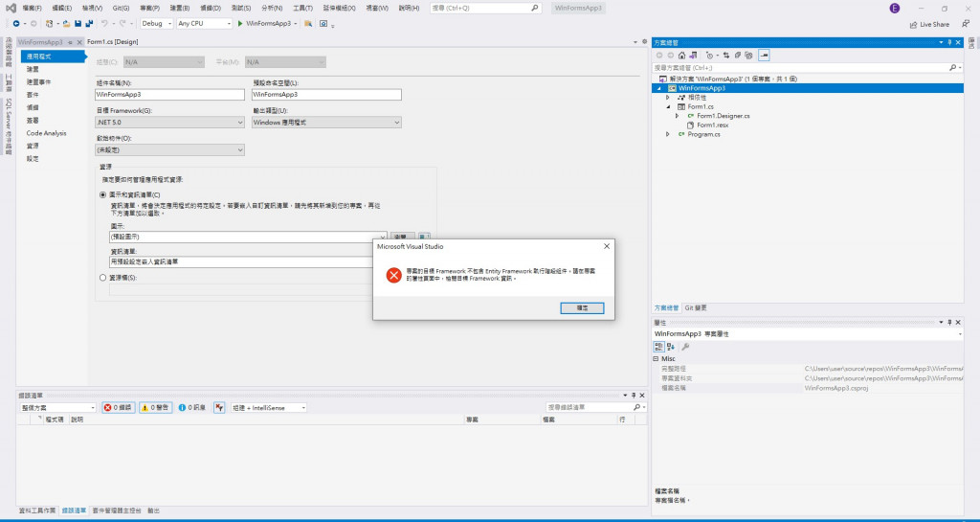
Task: Click the wrench property pages icon
Action: coord(685,347)
